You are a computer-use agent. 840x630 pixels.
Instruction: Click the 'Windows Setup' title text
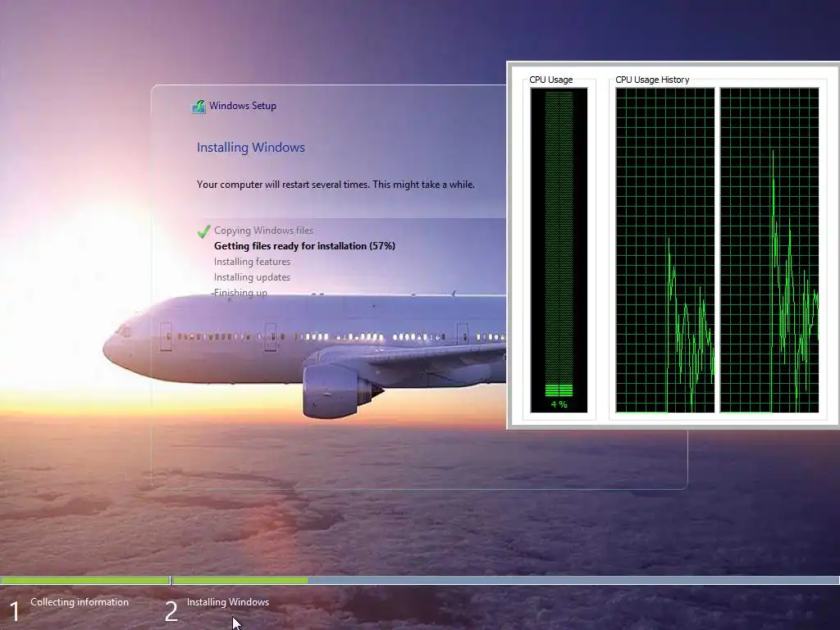pyautogui.click(x=243, y=106)
